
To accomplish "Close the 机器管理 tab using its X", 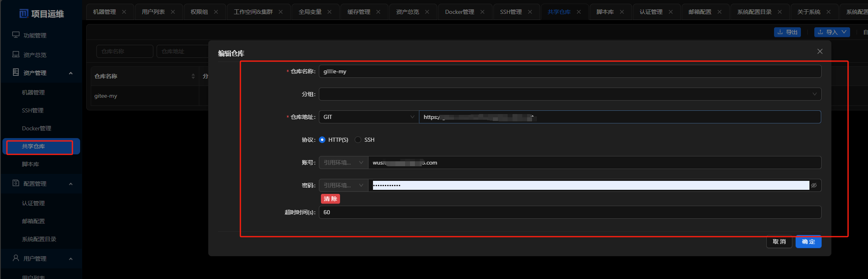I will [124, 12].
